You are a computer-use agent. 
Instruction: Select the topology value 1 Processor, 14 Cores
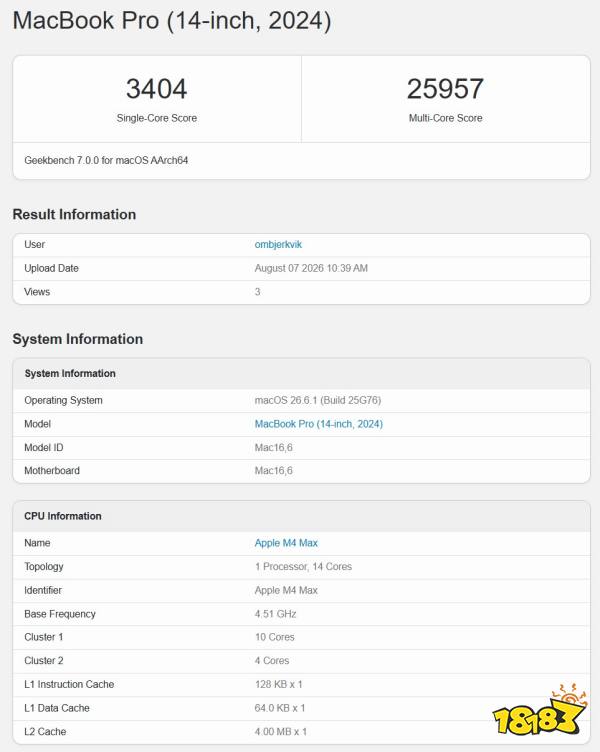303,566
